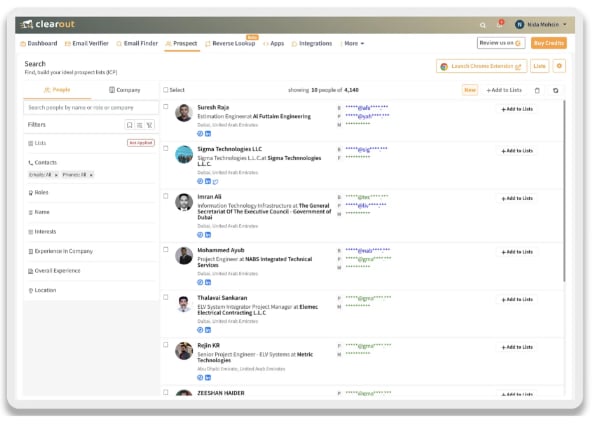Click the clipboard icon in results toolbar
The height and width of the screenshot is (428, 593).
537,90
